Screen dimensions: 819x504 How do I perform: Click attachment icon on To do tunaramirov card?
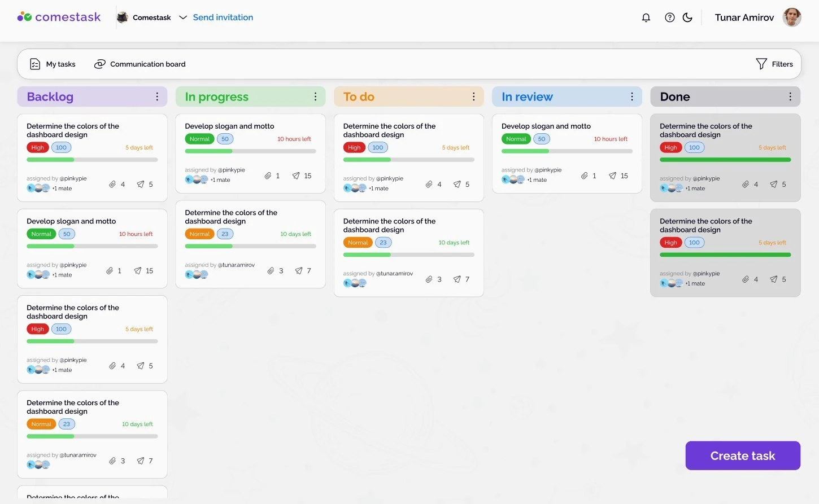[x=429, y=279]
